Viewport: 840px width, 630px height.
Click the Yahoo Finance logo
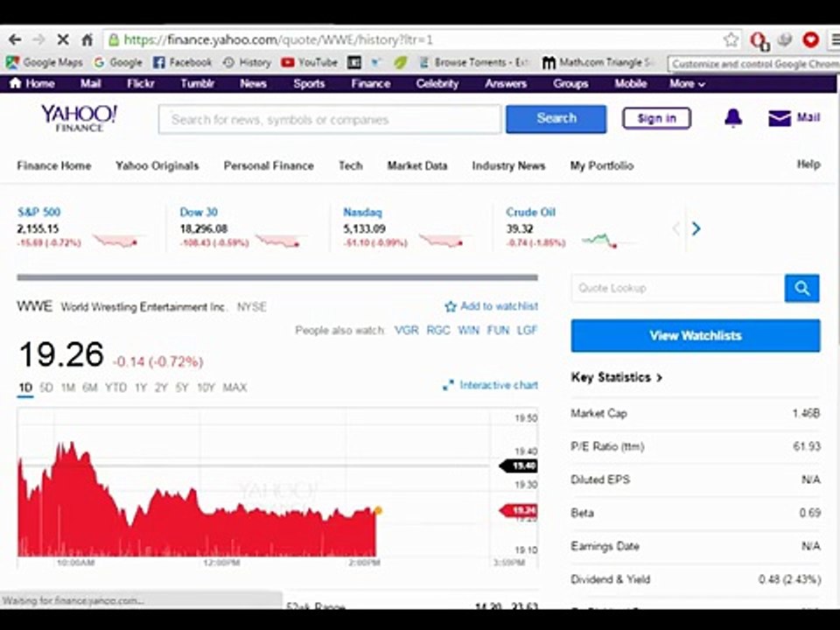(80, 118)
